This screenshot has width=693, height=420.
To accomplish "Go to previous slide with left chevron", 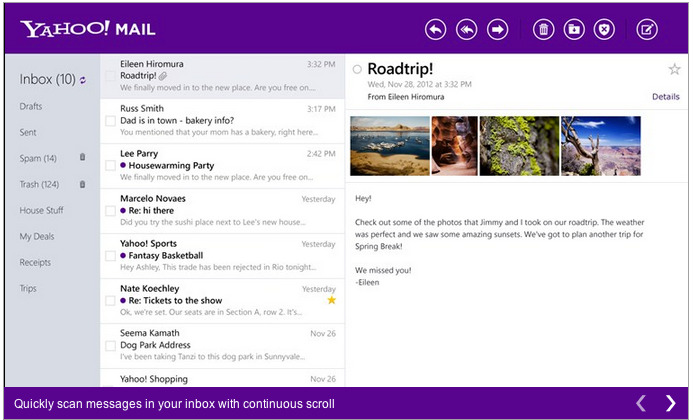I will 641,403.
